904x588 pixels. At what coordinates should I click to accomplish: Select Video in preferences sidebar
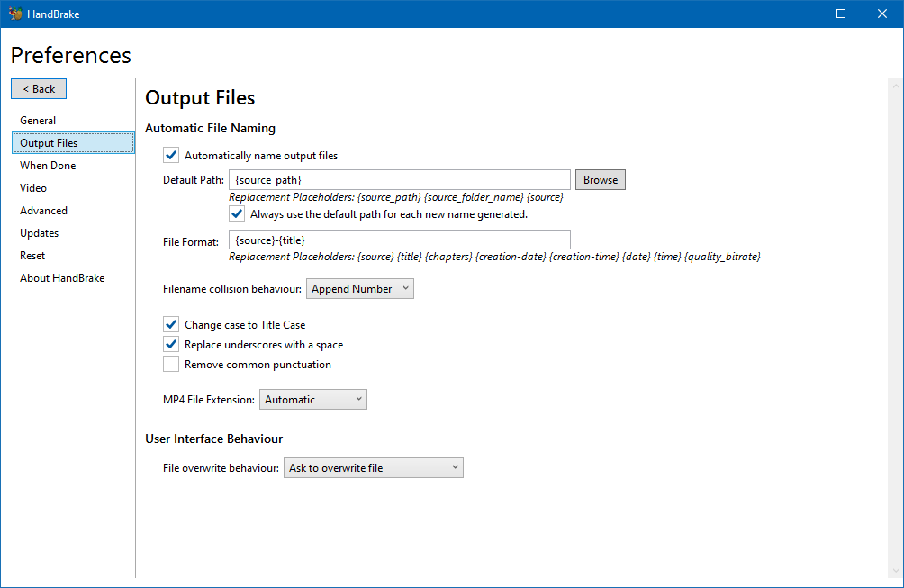point(33,188)
